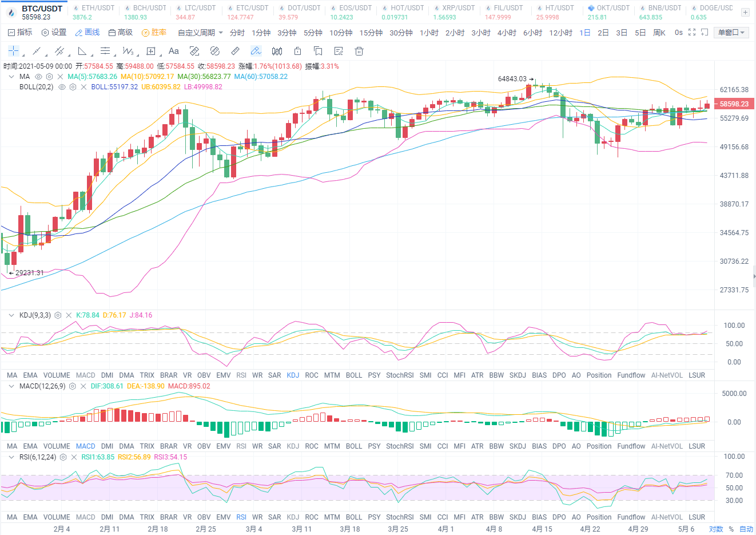Image resolution: width=756 pixels, height=535 pixels.
Task: Click the solid ruler tool beside the brush icon
Action: 236,51
